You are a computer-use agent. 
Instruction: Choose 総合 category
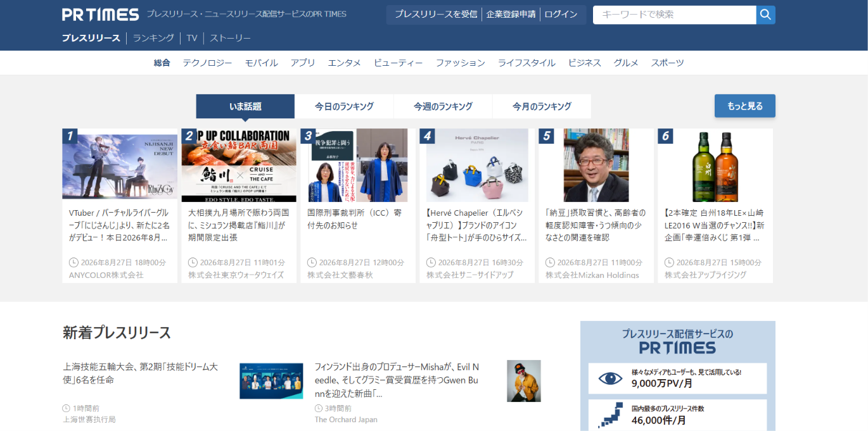162,63
